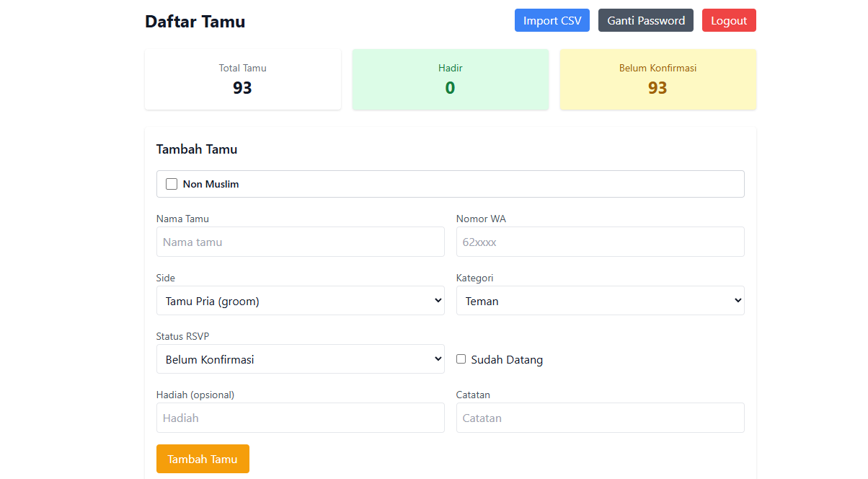Click the Sudah Datang label text
868x479 pixels.
point(507,359)
